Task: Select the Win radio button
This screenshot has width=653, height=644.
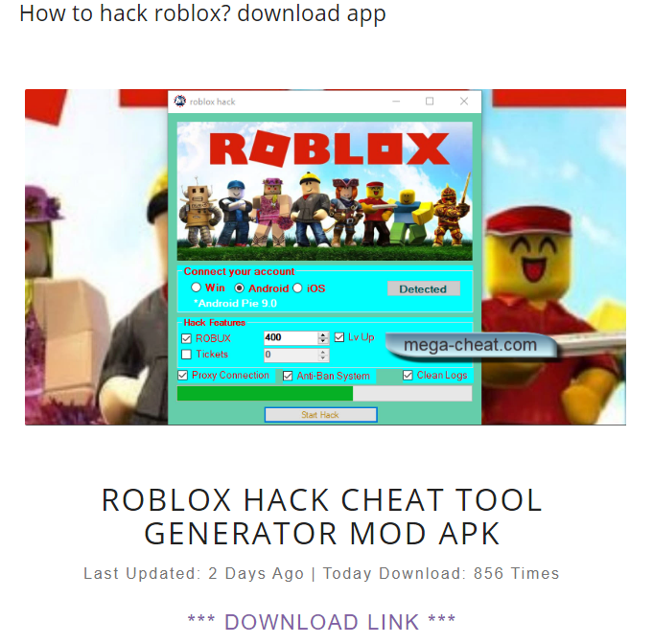Action: click(197, 287)
